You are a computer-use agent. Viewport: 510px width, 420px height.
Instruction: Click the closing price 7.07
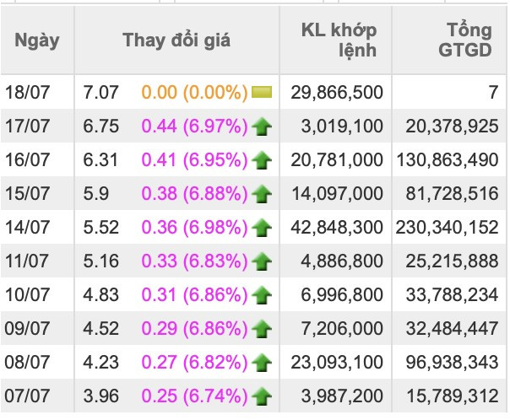[x=101, y=93]
